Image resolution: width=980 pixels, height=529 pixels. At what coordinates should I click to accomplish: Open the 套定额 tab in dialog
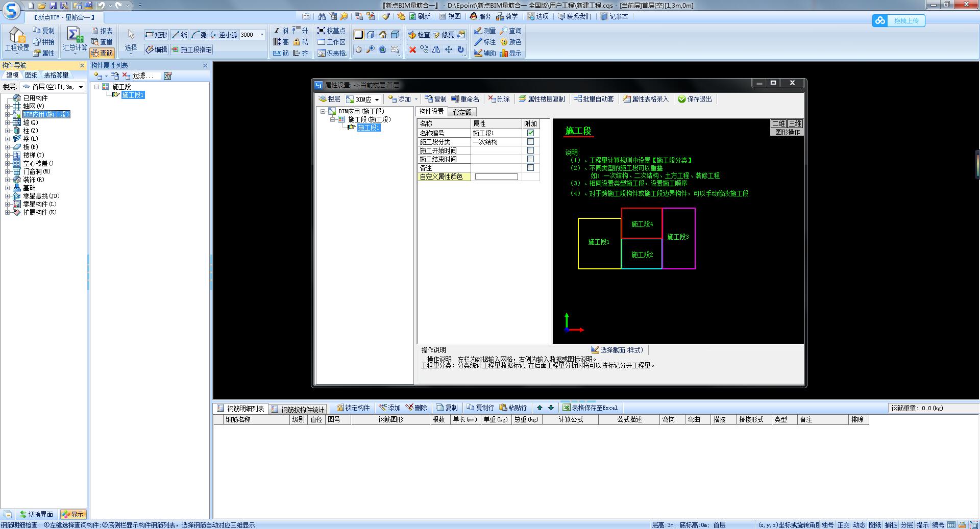[x=462, y=112]
